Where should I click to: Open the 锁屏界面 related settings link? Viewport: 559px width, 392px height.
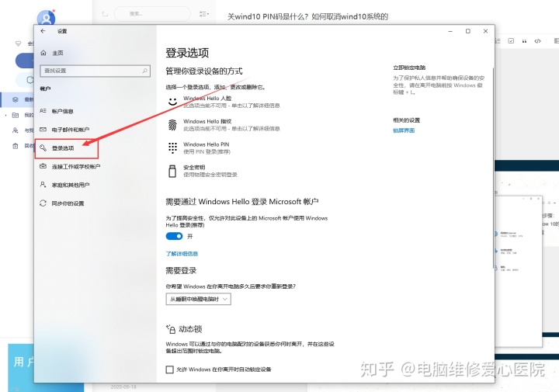pyautogui.click(x=404, y=130)
